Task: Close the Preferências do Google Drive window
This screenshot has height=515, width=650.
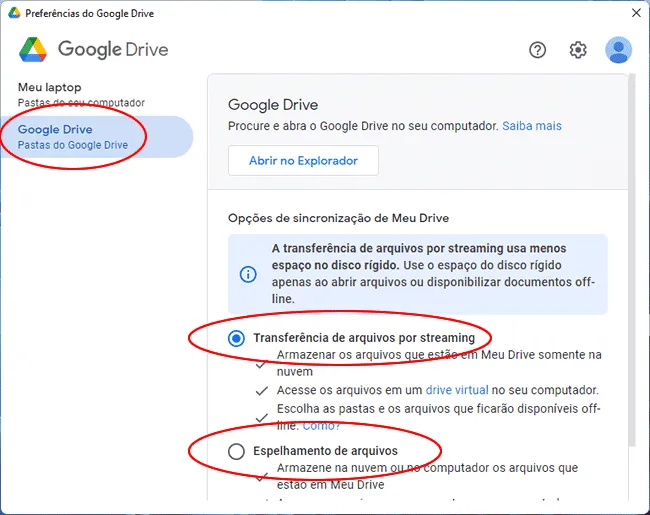Action: pyautogui.click(x=636, y=13)
